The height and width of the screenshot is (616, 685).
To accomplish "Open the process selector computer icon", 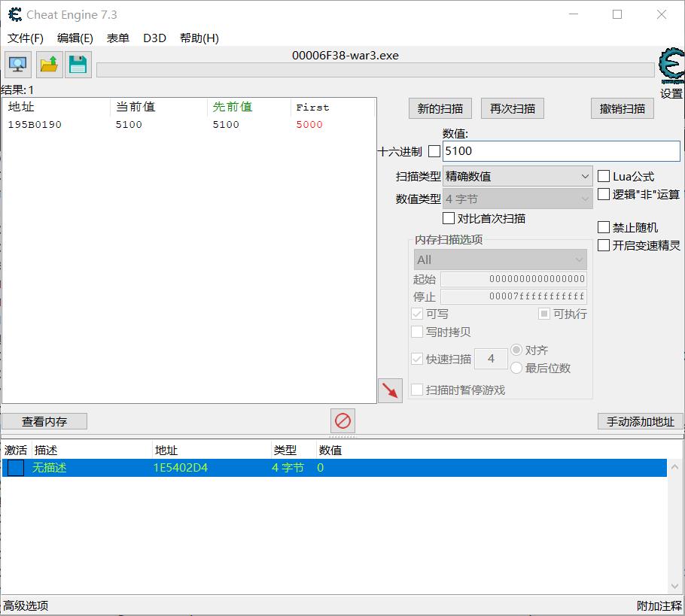I will coord(17,65).
